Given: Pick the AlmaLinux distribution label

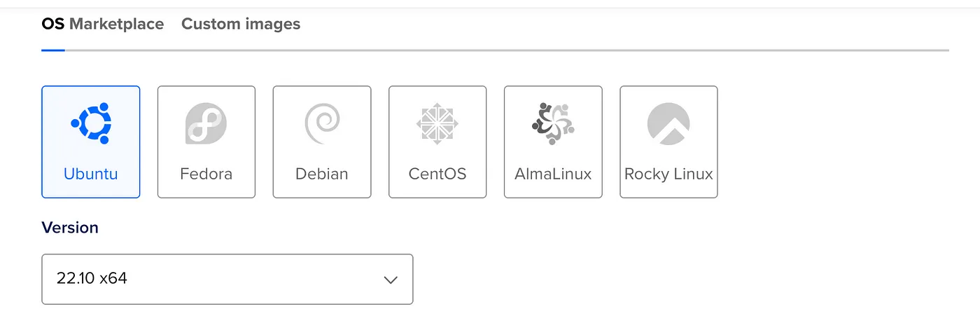Looking at the screenshot, I should pyautogui.click(x=553, y=174).
